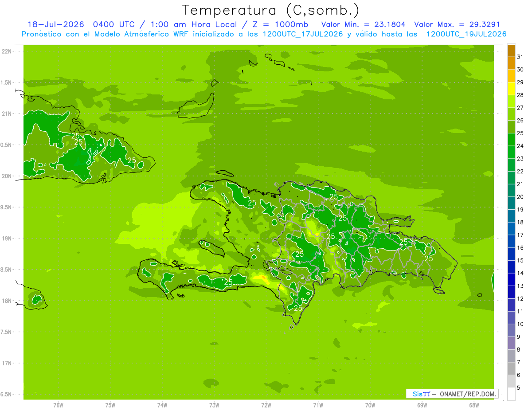Pick the blue swatch between 15 and 16

click(511, 254)
